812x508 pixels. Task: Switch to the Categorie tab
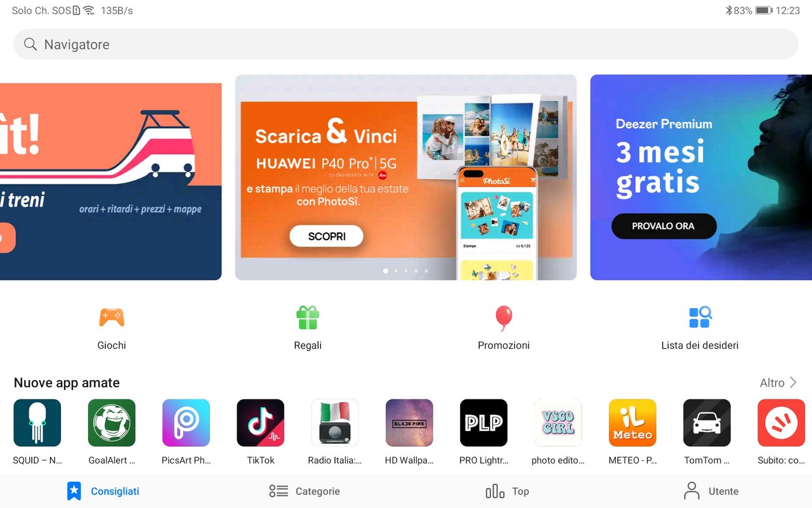click(x=304, y=491)
